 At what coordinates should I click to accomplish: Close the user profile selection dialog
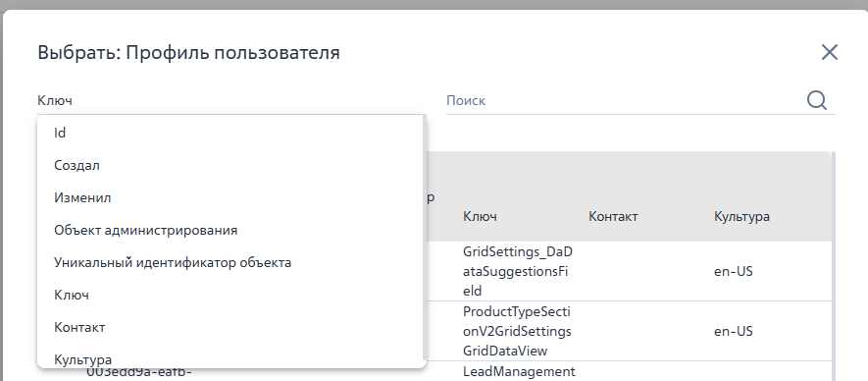coord(829,52)
